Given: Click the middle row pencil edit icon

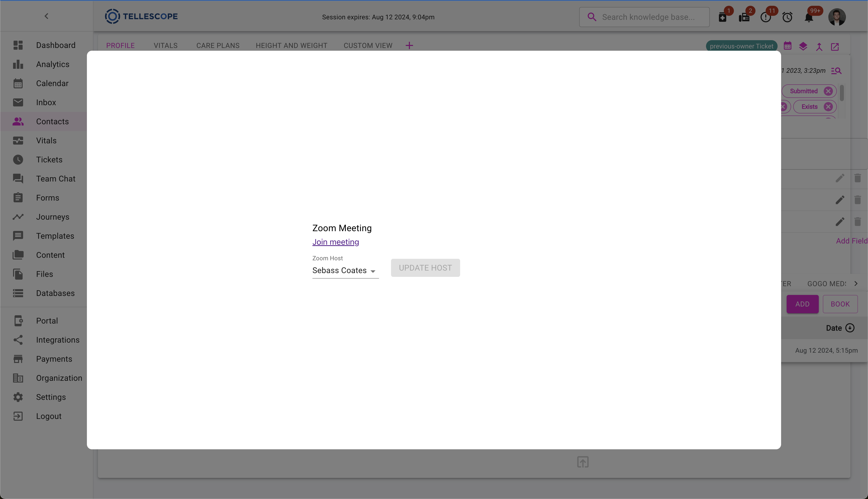Looking at the screenshot, I should (x=840, y=200).
